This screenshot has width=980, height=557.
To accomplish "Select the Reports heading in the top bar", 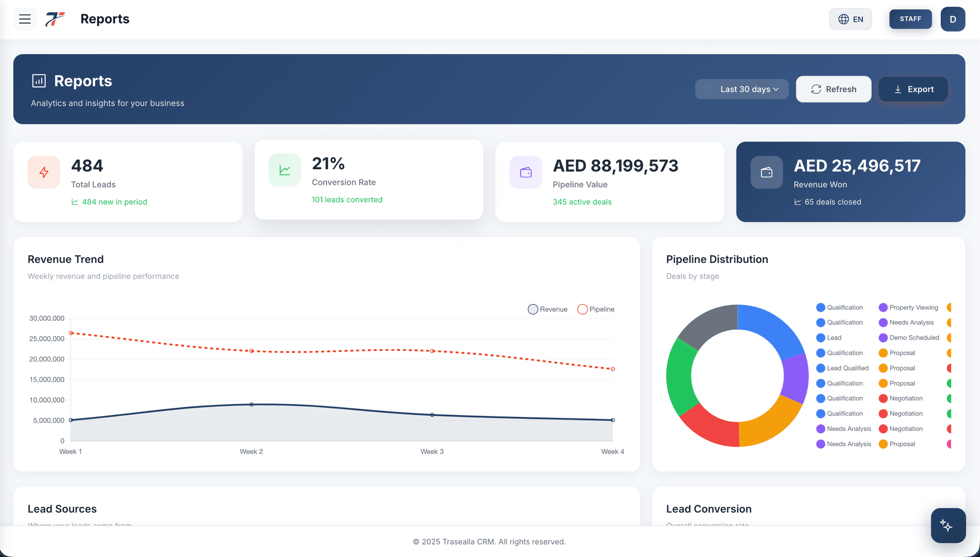I will 104,19.
